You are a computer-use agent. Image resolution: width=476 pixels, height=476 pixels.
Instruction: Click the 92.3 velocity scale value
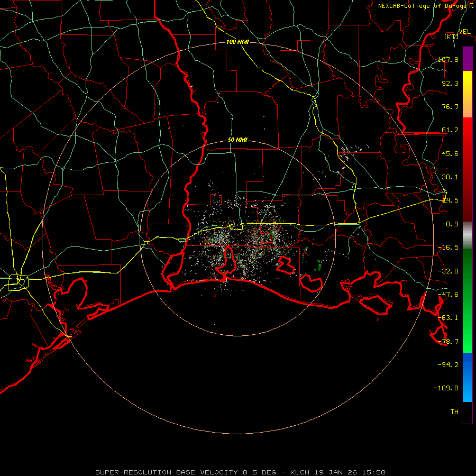[x=450, y=83]
